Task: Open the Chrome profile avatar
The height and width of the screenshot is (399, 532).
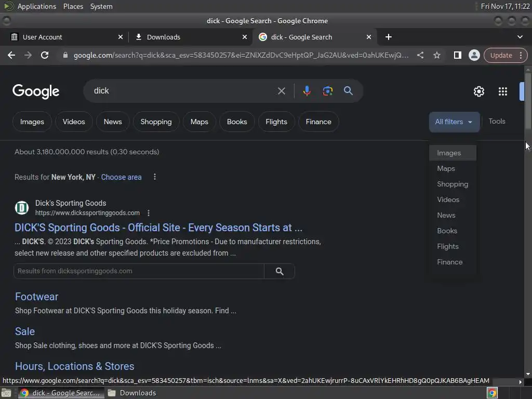Action: [x=474, y=55]
